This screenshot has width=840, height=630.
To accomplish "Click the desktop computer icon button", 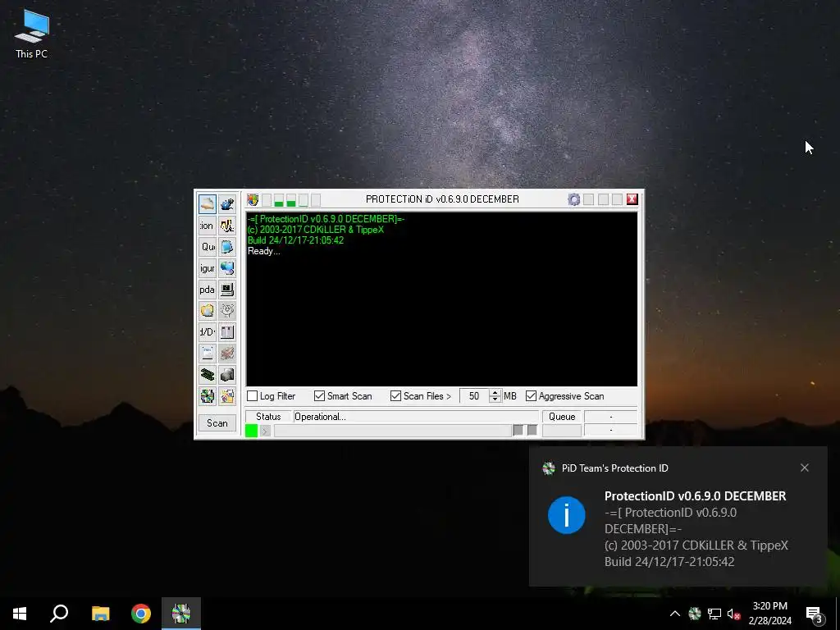I will point(227,290).
